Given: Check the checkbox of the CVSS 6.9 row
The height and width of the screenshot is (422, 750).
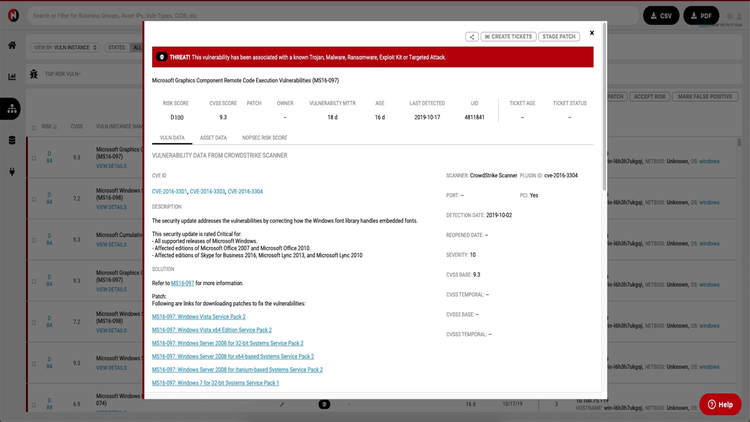Looking at the screenshot, I should click(33, 405).
